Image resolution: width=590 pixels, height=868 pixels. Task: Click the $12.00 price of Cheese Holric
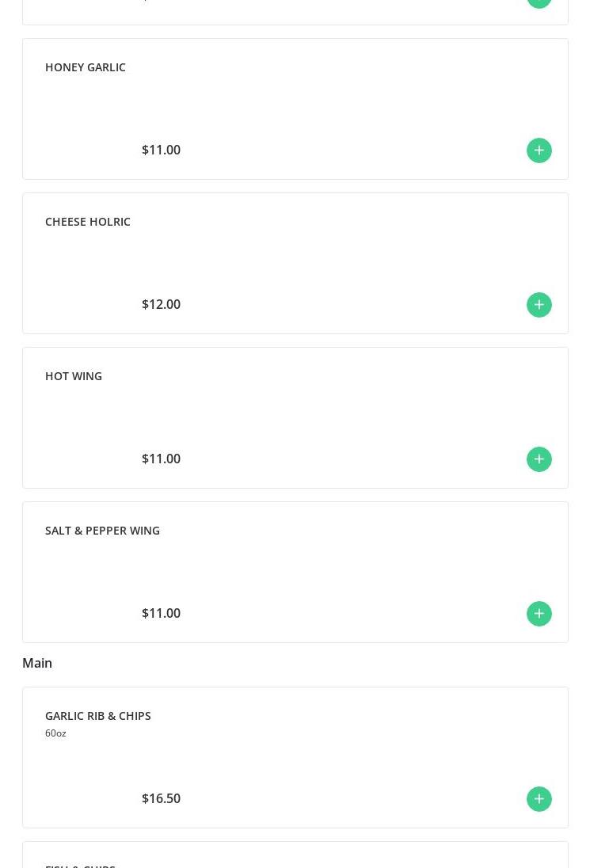point(161,305)
